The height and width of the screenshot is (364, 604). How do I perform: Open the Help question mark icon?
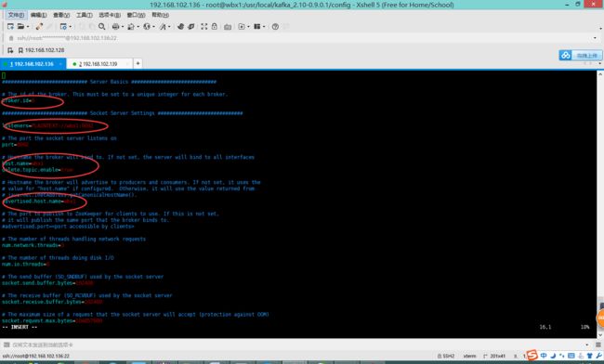point(275,27)
